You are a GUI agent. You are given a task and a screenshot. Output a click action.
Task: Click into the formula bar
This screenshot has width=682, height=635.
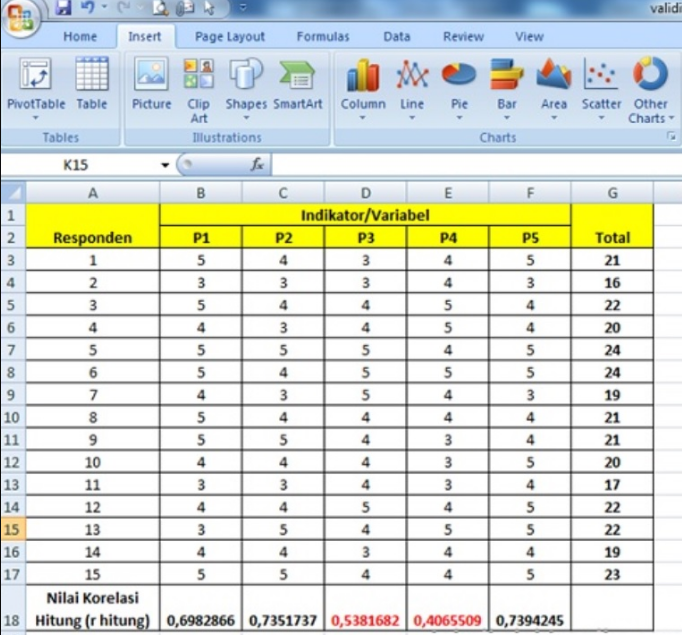(x=476, y=165)
